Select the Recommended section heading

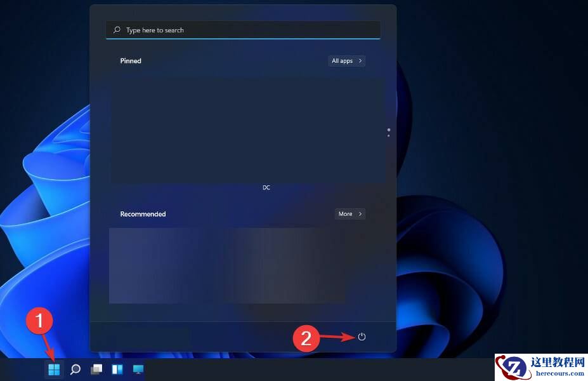pyautogui.click(x=143, y=214)
